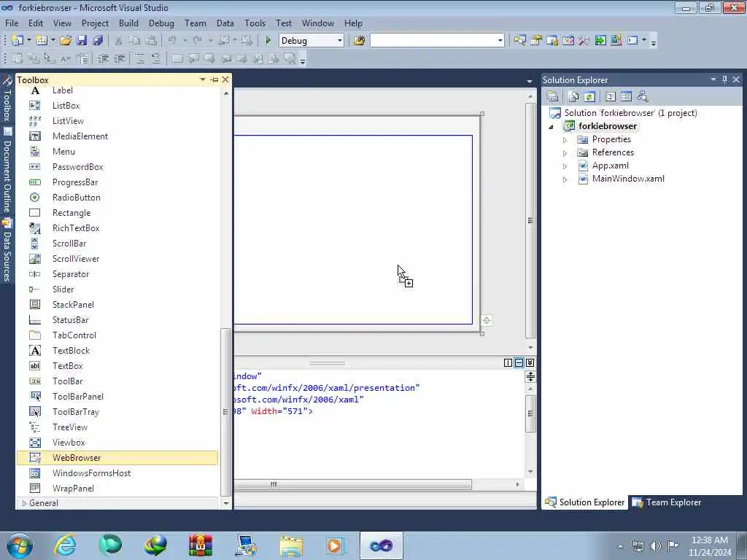Open the Build menu
The image size is (747, 560).
coord(128,23)
